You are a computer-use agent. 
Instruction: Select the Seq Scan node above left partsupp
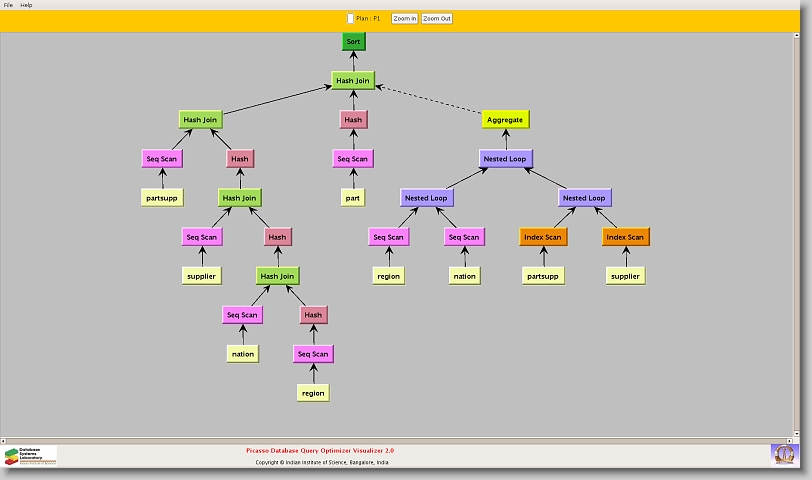pyautogui.click(x=162, y=159)
